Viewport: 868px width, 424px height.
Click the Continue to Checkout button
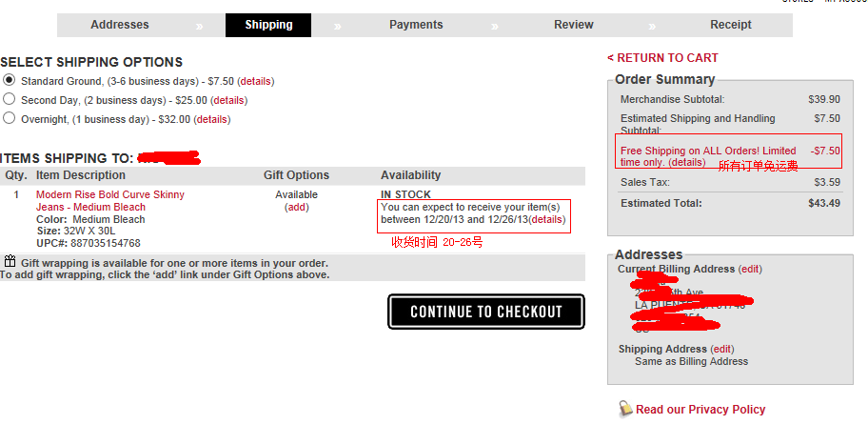[486, 312]
